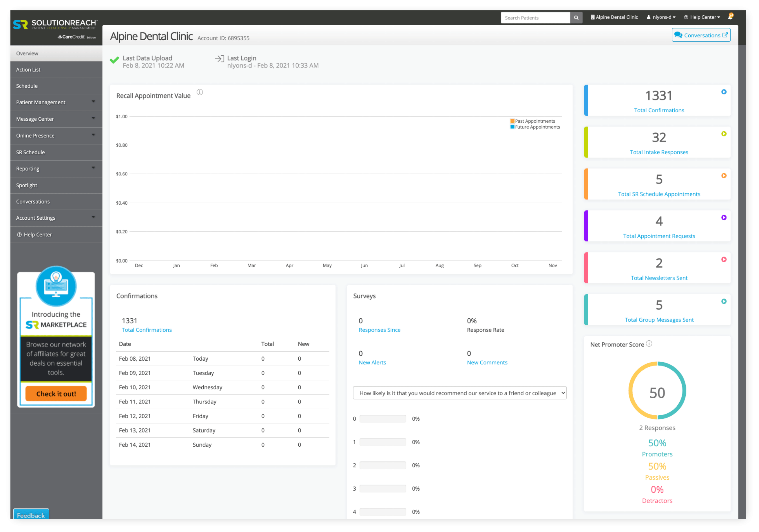Click the Conversations button at top right
This screenshot has width=759, height=532.
(701, 35)
